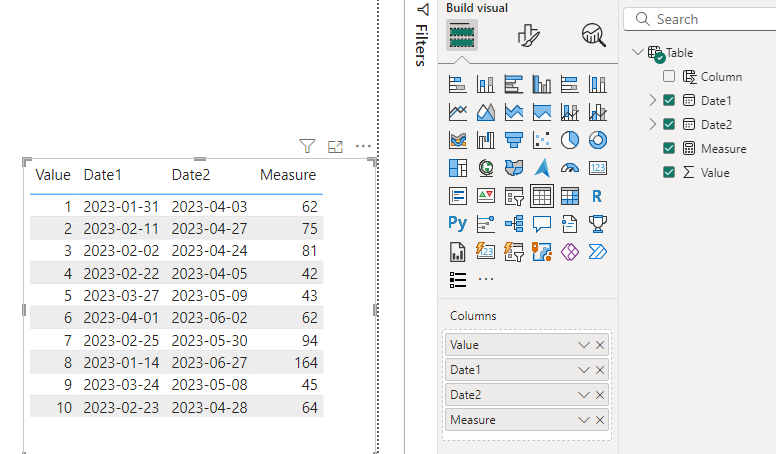Switch to Build visual fields tab
This screenshot has width=776, height=454.
[x=462, y=35]
